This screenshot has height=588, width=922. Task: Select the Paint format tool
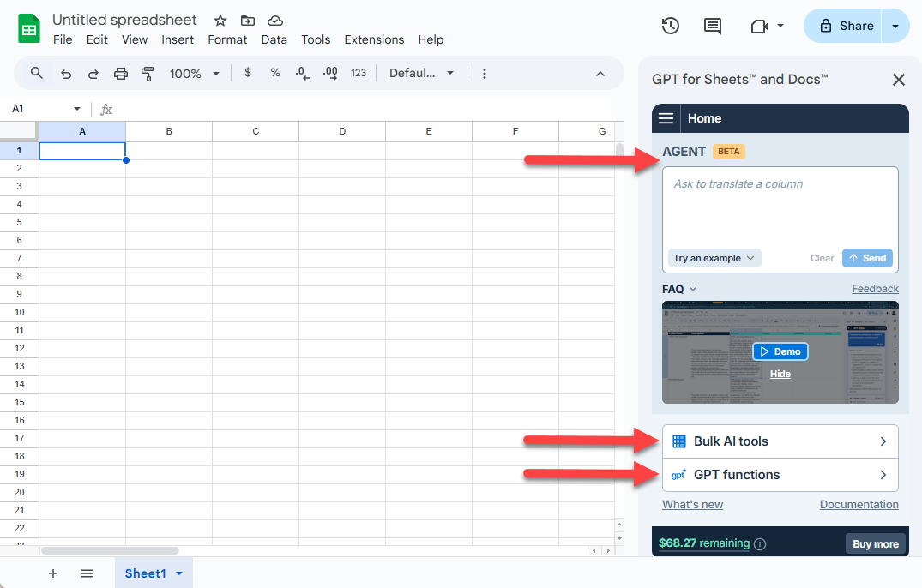click(148, 74)
